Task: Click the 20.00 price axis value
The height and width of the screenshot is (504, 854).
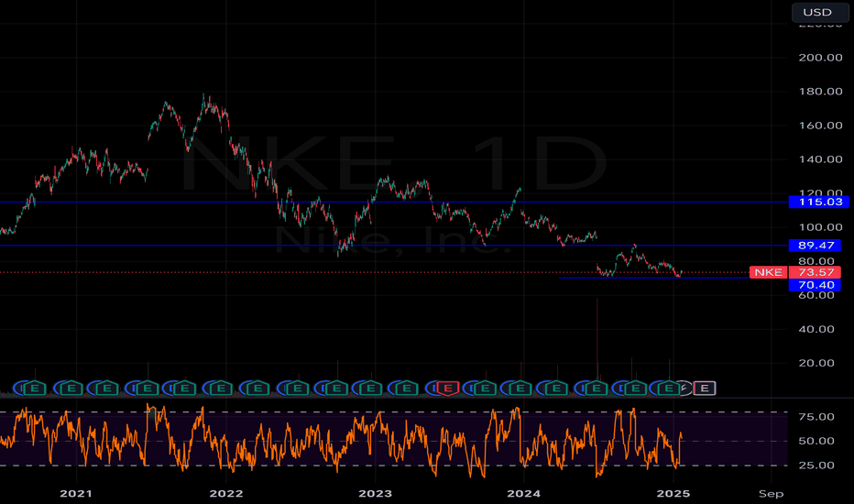Action: click(816, 363)
